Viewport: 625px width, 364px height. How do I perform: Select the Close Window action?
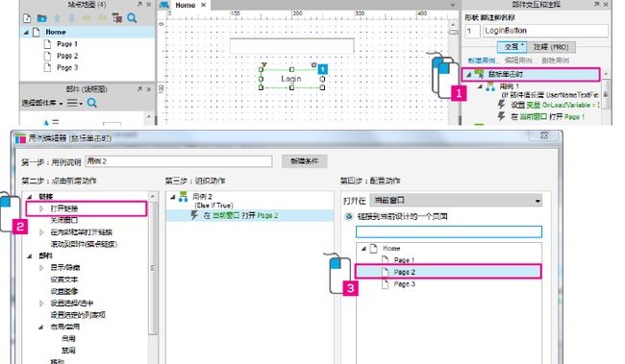[x=64, y=220]
